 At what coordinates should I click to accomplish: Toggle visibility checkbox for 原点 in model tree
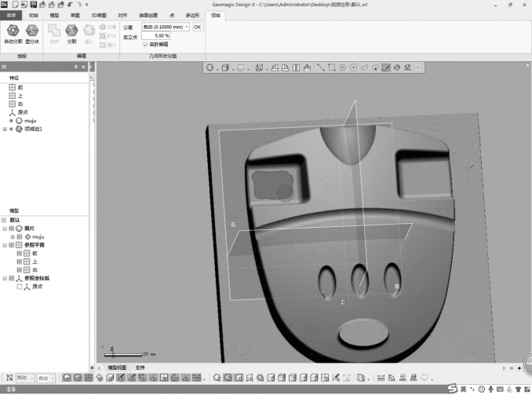[x=20, y=287]
